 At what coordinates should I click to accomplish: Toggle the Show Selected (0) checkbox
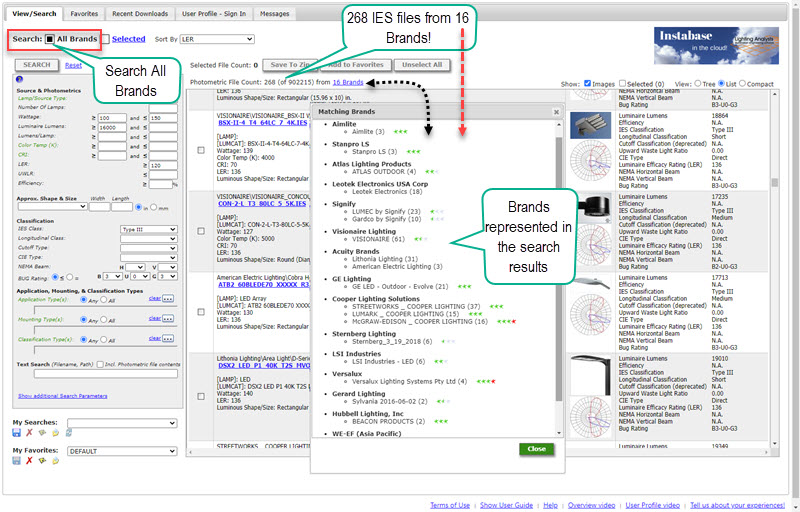pos(622,83)
